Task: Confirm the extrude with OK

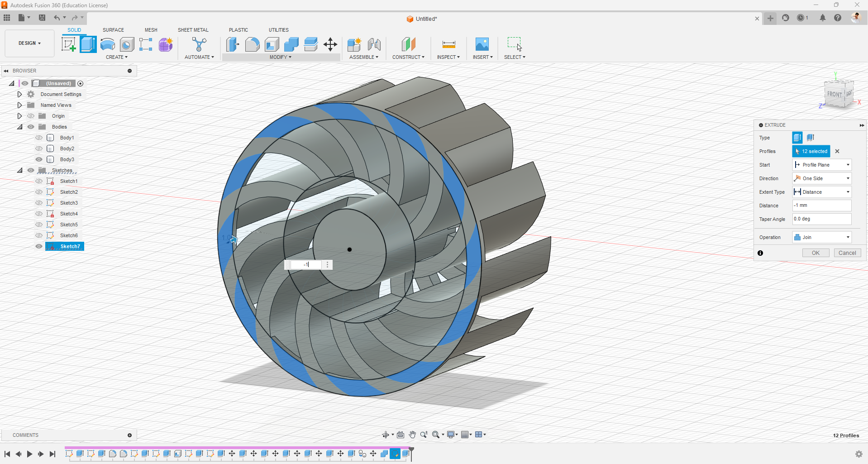Action: (816, 253)
